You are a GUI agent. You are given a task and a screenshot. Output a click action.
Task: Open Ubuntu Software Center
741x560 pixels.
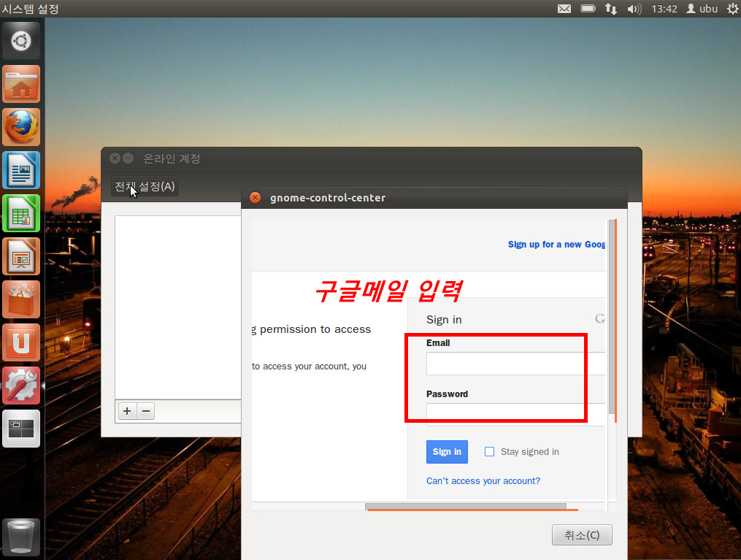pos(21,300)
